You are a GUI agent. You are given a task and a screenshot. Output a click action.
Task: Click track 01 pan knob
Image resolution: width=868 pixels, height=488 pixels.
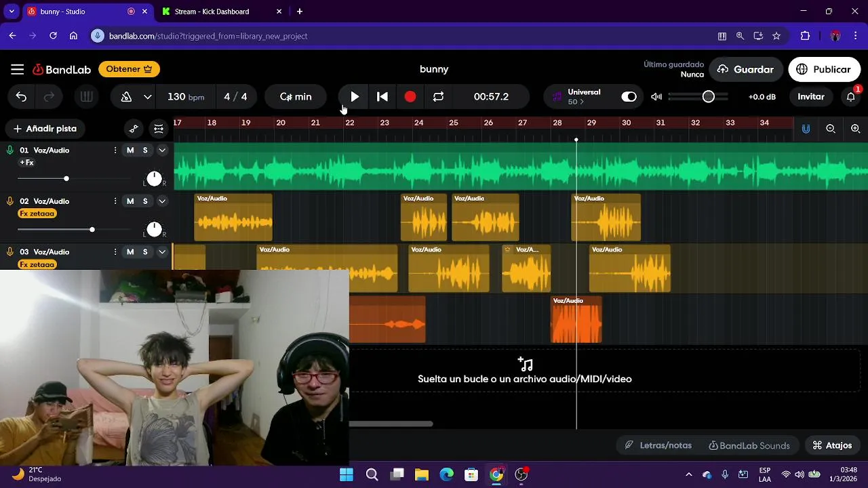[x=155, y=178]
